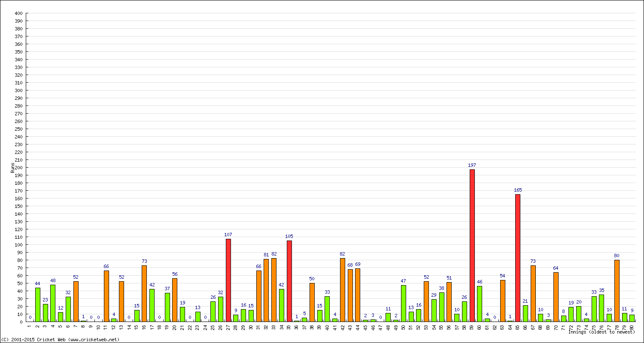Viewport: 644px width, 343px height.
Task: Click the '400' label on the Runs axis
Action: 18,13
